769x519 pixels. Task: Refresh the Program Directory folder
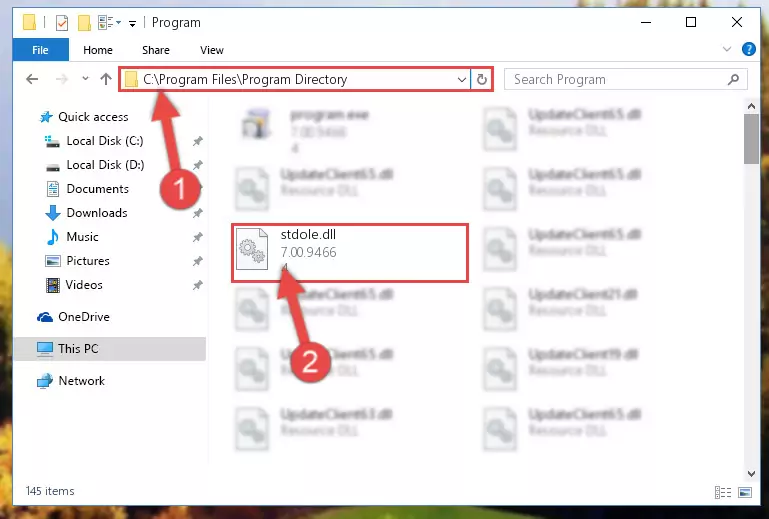(x=482, y=79)
